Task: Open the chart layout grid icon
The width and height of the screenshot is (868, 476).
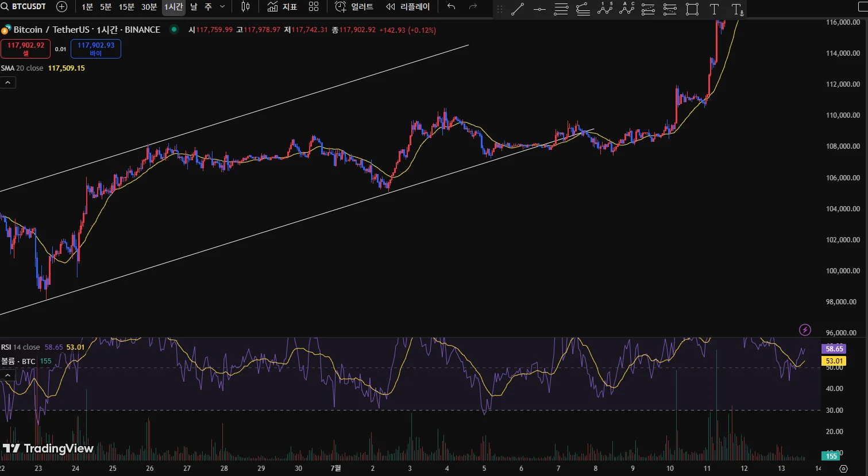Action: [x=313, y=7]
